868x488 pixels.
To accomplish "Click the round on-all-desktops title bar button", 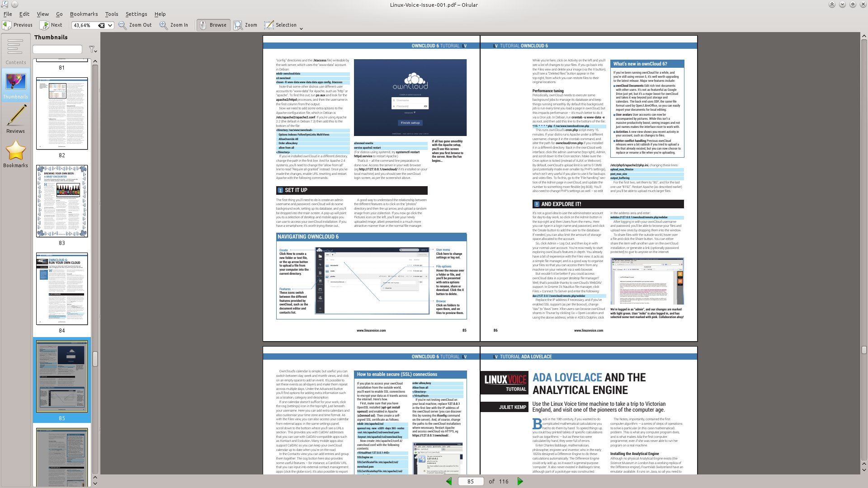I will pyautogui.click(x=14, y=5).
